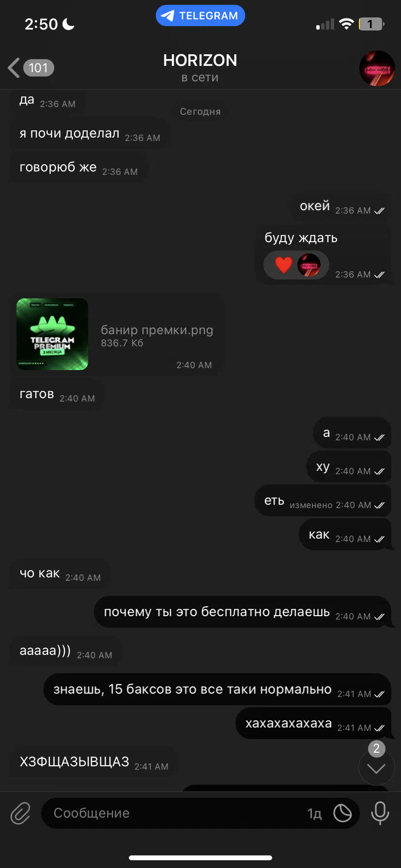Image resolution: width=401 pixels, height=868 pixels.
Task: Tap the "банир премки.png" file name
Action: point(157,330)
